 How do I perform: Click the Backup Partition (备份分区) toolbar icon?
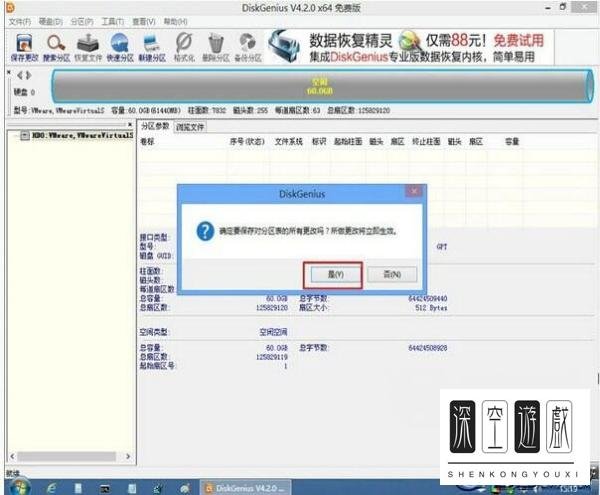[x=248, y=48]
